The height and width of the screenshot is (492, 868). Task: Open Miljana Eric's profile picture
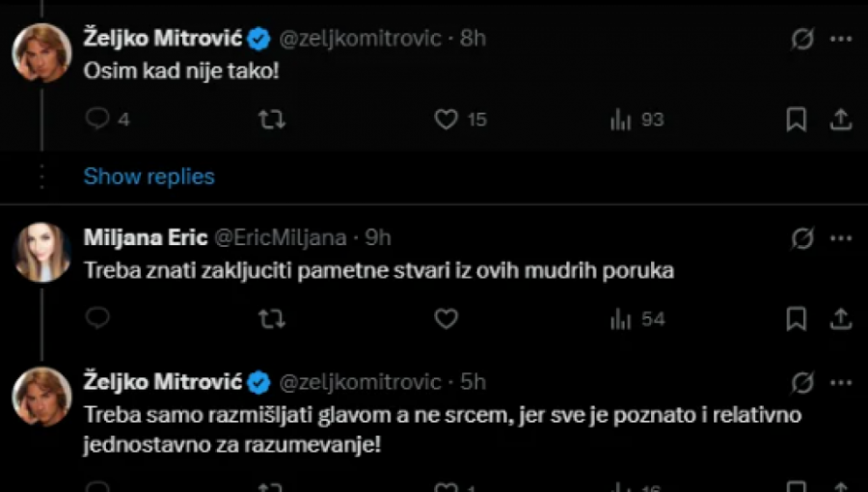[x=41, y=252]
